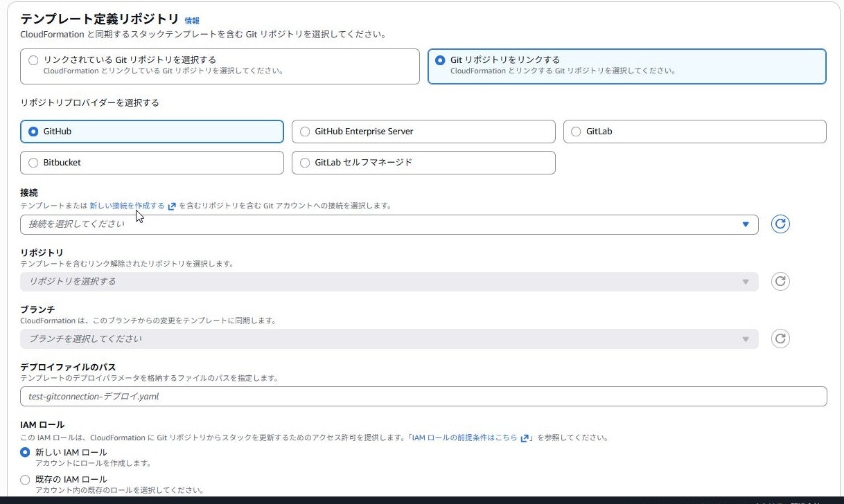Image resolution: width=844 pixels, height=504 pixels.
Task: Click the external-link icon after 新しい接続を作成する
Action: tap(172, 206)
